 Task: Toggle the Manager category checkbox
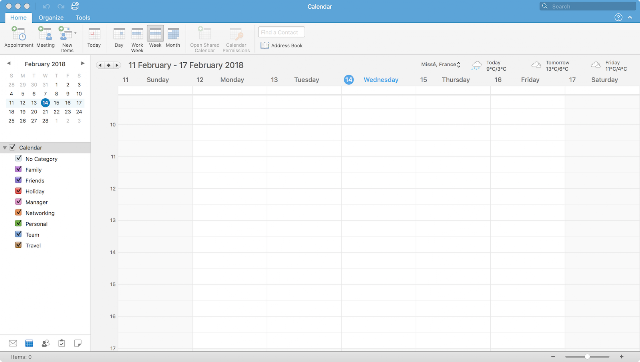pos(18,202)
